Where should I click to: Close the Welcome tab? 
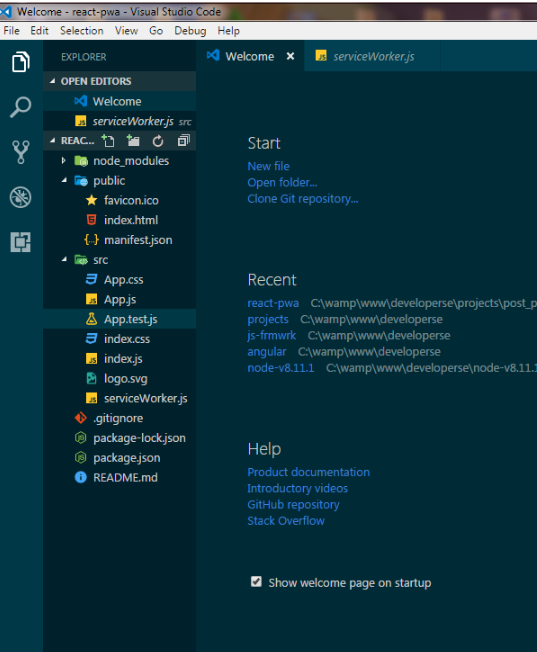point(290,56)
